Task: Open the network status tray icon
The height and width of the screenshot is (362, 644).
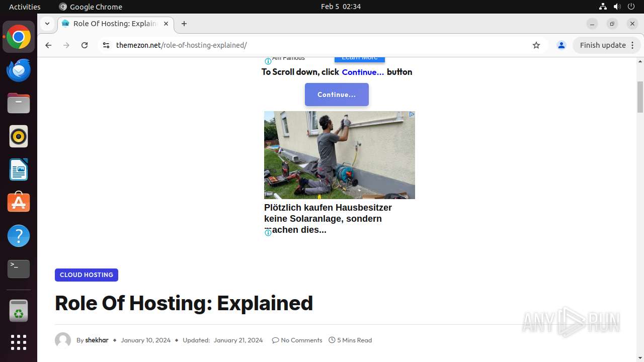Action: pos(603,7)
